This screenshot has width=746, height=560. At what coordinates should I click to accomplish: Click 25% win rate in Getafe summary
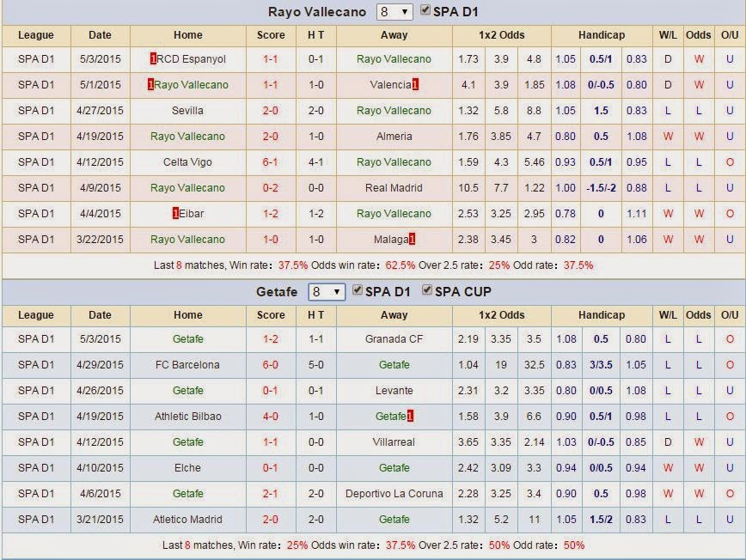coord(297,545)
